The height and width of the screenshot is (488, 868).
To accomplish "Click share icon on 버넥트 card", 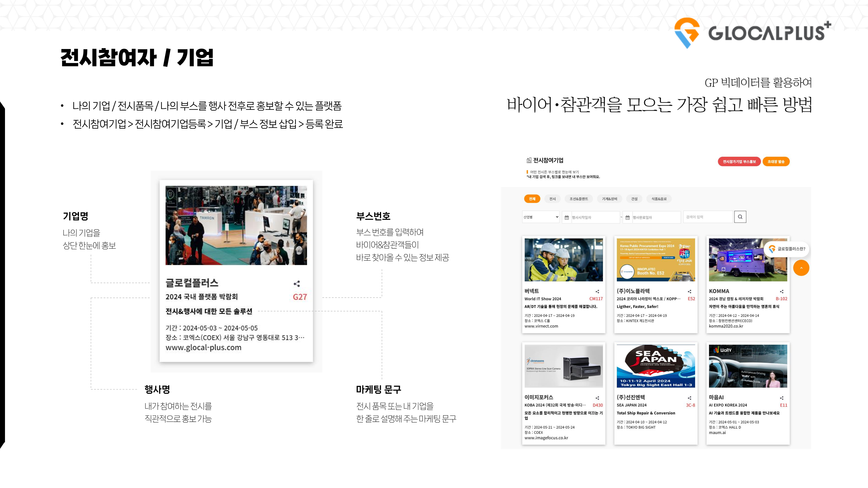I will [x=597, y=291].
